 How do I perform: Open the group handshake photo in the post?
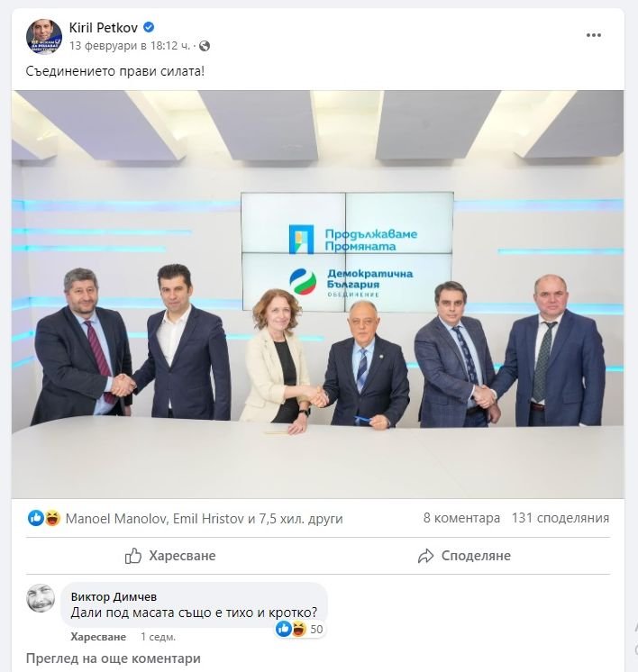318,294
